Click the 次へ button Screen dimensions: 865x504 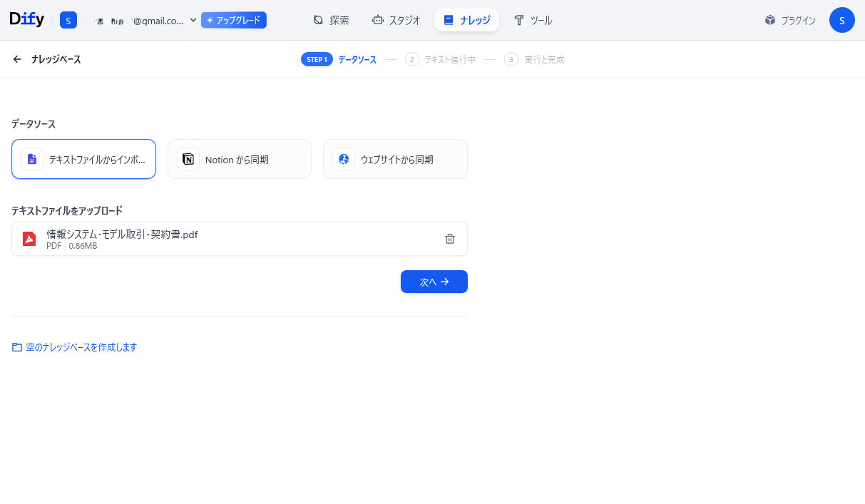[x=434, y=282]
